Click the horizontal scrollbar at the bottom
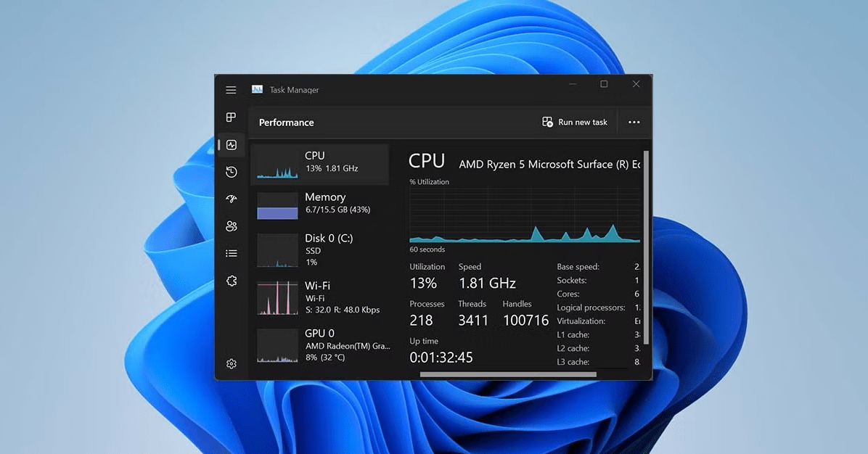Screen dimensions: 868x454 [x=508, y=374]
